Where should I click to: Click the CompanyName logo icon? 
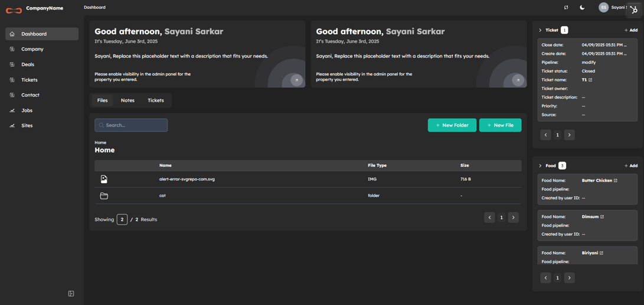pyautogui.click(x=14, y=10)
